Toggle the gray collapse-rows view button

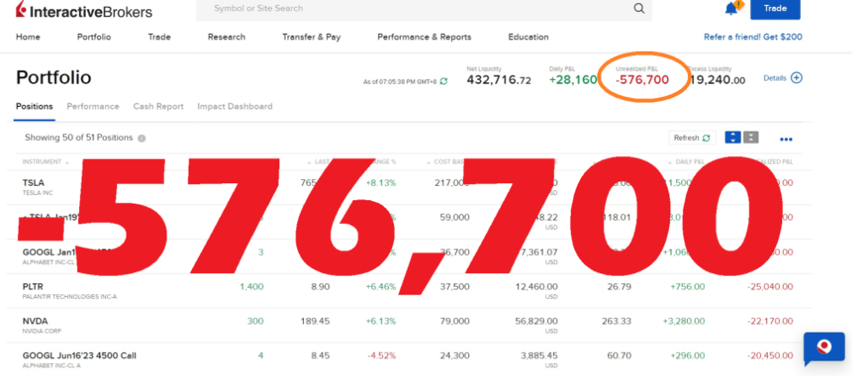click(x=751, y=137)
